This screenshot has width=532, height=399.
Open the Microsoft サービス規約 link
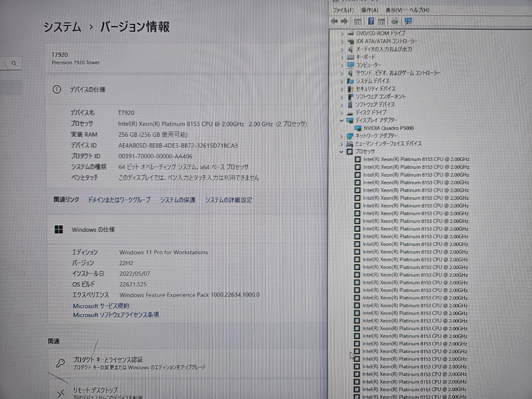tap(101, 306)
